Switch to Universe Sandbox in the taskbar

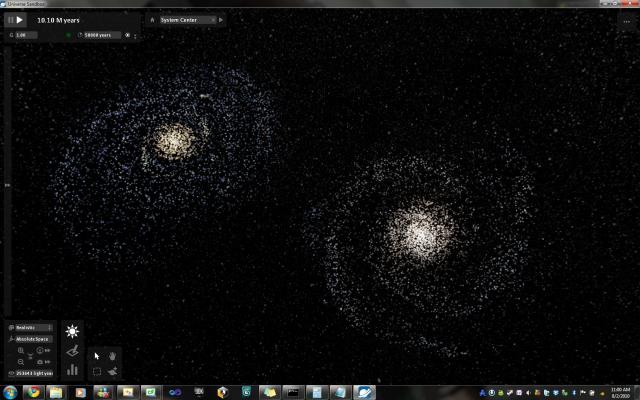pos(364,393)
